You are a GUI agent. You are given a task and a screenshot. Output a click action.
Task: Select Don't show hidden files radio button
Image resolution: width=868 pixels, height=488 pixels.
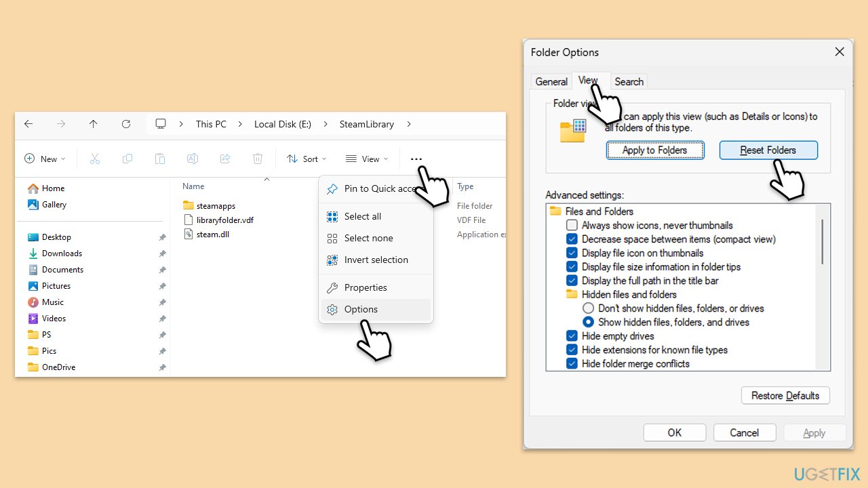click(x=588, y=308)
